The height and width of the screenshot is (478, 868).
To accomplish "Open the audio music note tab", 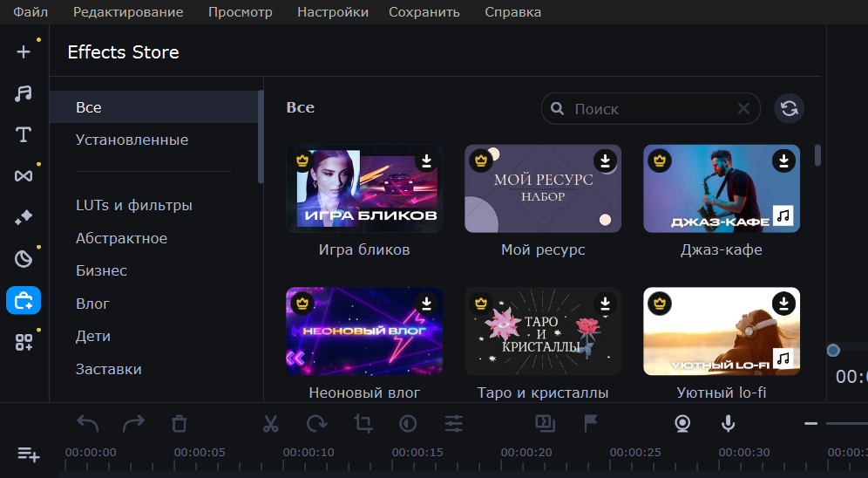I will pos(24,93).
